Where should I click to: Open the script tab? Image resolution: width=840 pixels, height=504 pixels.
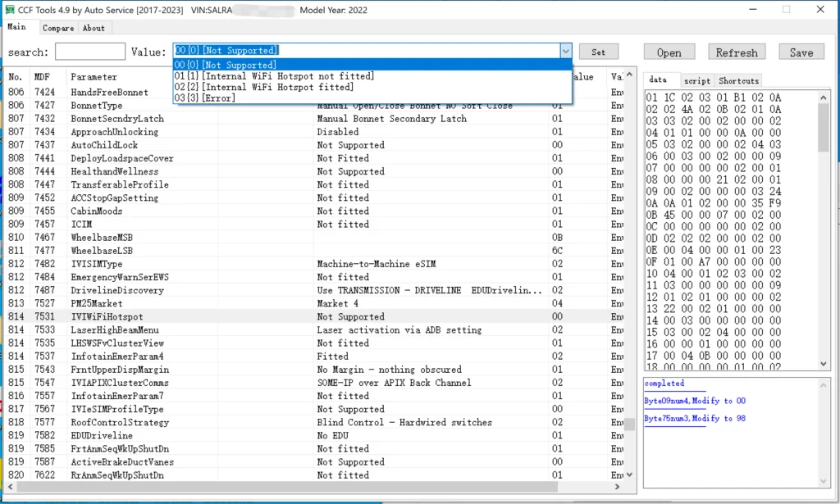(x=697, y=81)
